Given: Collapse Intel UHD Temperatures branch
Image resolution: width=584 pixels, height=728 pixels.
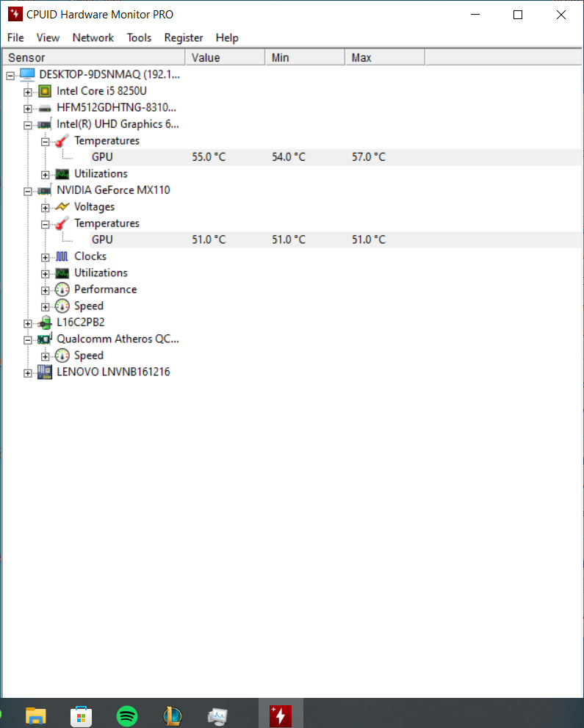Looking at the screenshot, I should coord(45,142).
